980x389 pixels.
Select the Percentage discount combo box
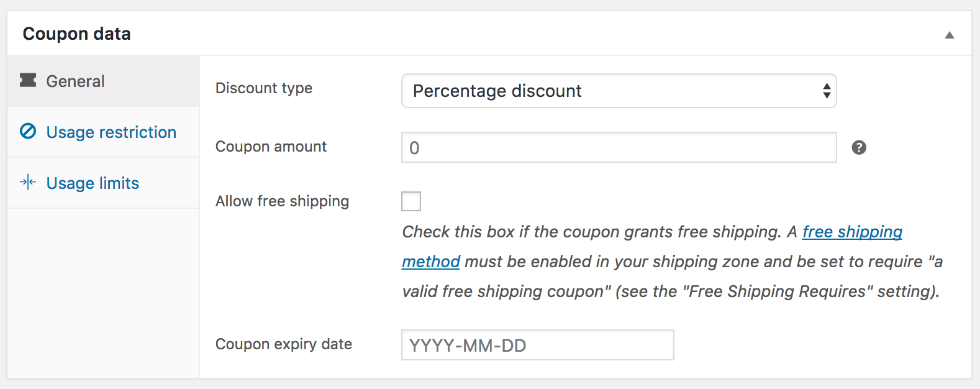tap(619, 91)
